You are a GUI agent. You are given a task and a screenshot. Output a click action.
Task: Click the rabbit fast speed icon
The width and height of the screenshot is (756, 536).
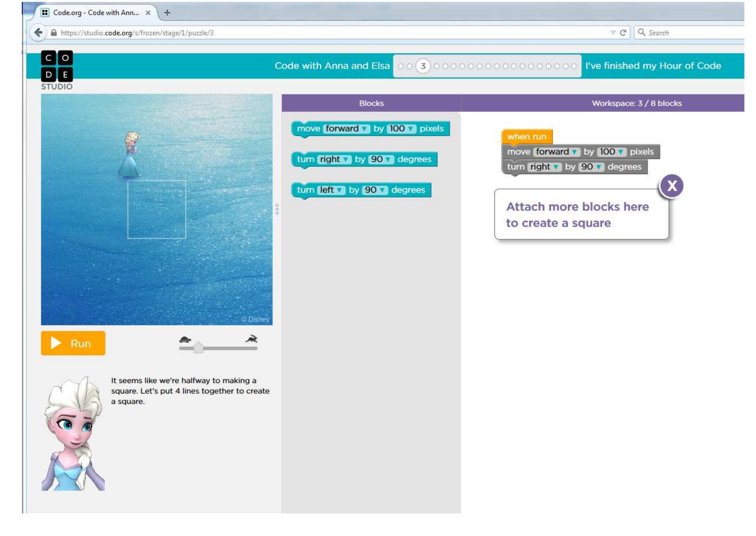(x=252, y=339)
